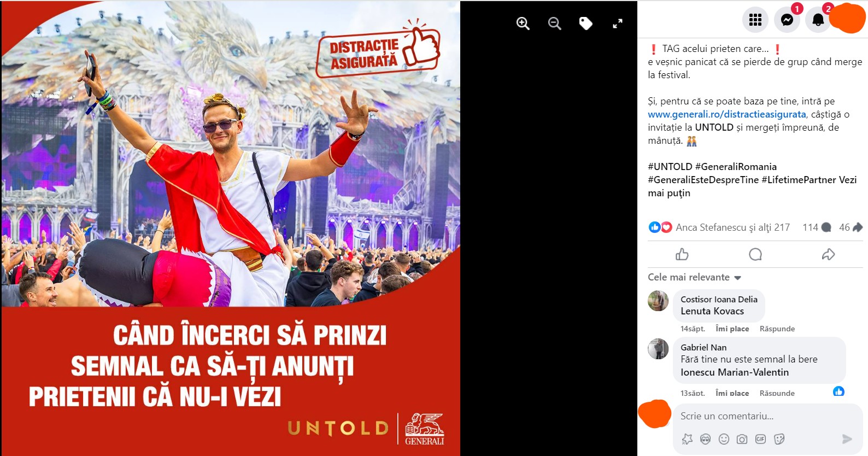Screen dimensions: 868x456
Task: Open Messenger chats
Action: (787, 20)
